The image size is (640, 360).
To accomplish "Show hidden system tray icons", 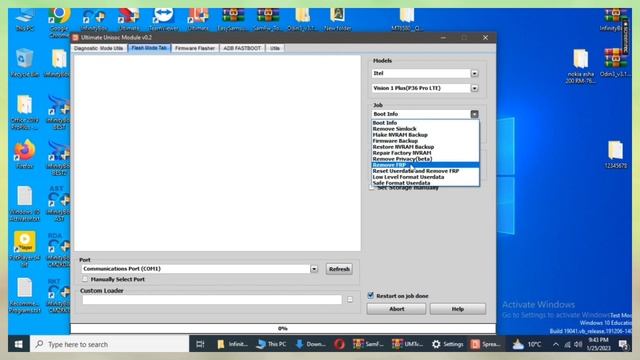I will 556,344.
